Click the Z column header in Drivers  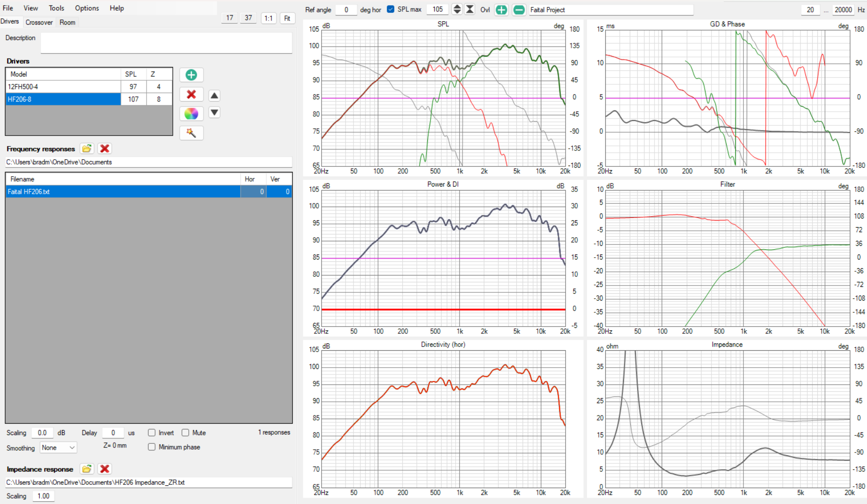point(159,74)
